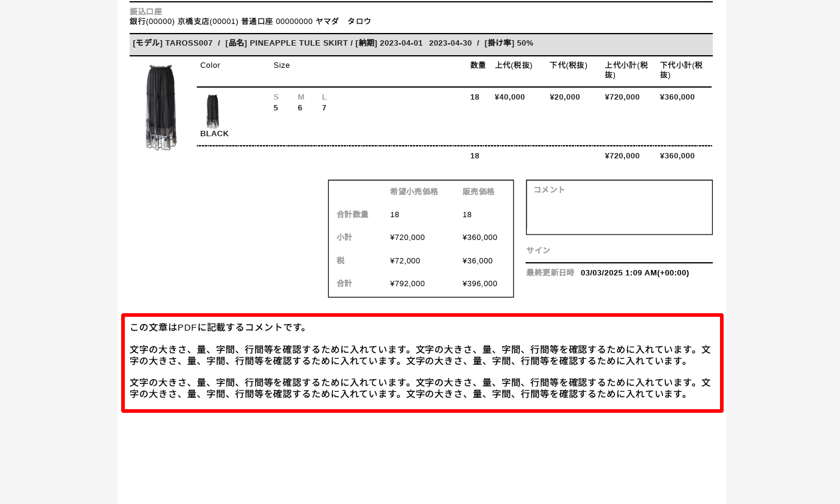Click the timestamp 03/03/2025 1:09 AM(+00:00)
The width and height of the screenshot is (840, 504).
pos(635,272)
